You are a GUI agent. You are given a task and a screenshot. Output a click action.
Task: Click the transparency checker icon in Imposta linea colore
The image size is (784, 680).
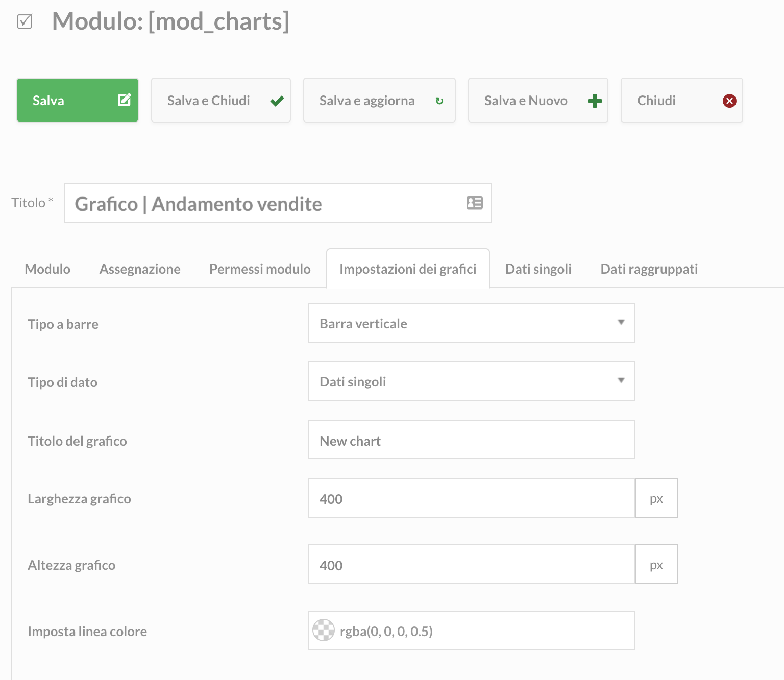coord(324,630)
